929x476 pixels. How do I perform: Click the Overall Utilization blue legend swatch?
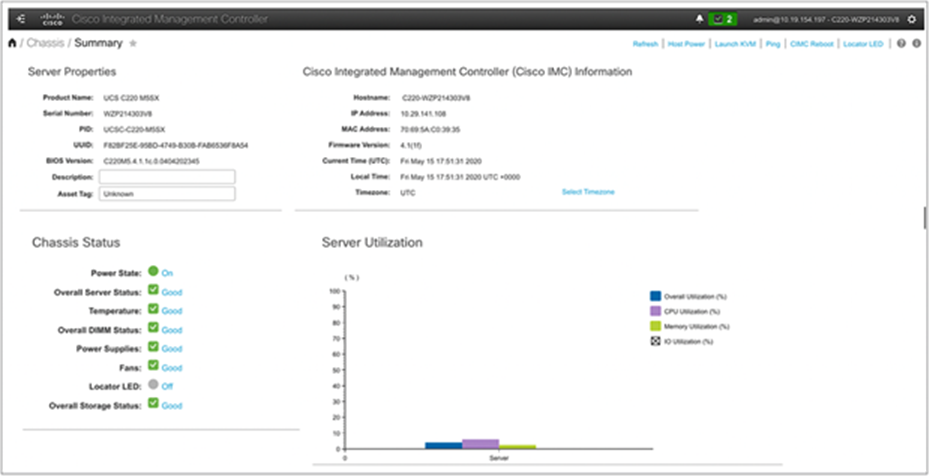point(655,296)
